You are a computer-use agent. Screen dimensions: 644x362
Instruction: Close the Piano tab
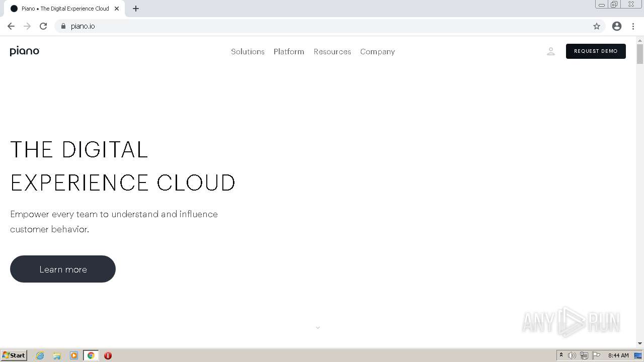click(x=117, y=9)
